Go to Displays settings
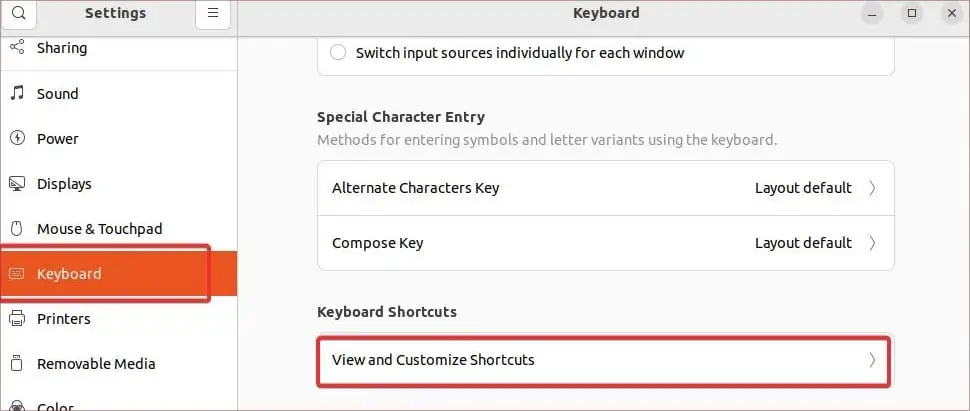Screen dimensions: 970x411 (64, 184)
